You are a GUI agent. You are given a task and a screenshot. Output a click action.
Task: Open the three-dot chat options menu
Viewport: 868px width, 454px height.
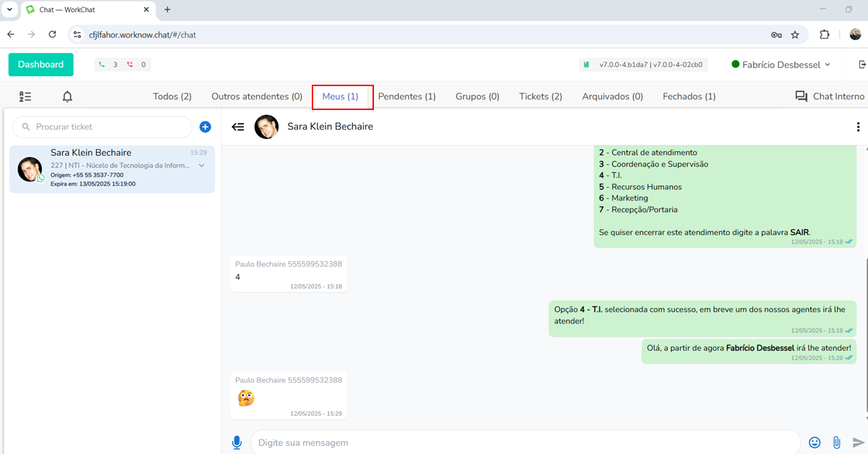[858, 127]
